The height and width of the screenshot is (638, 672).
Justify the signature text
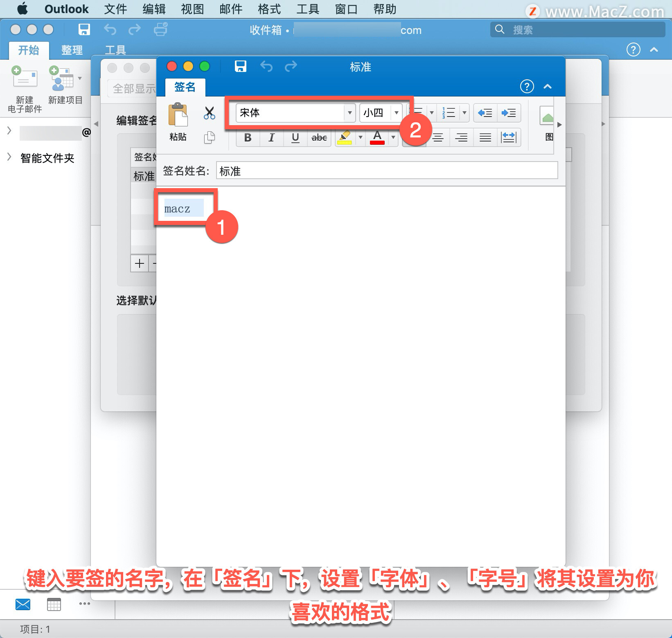coord(485,137)
